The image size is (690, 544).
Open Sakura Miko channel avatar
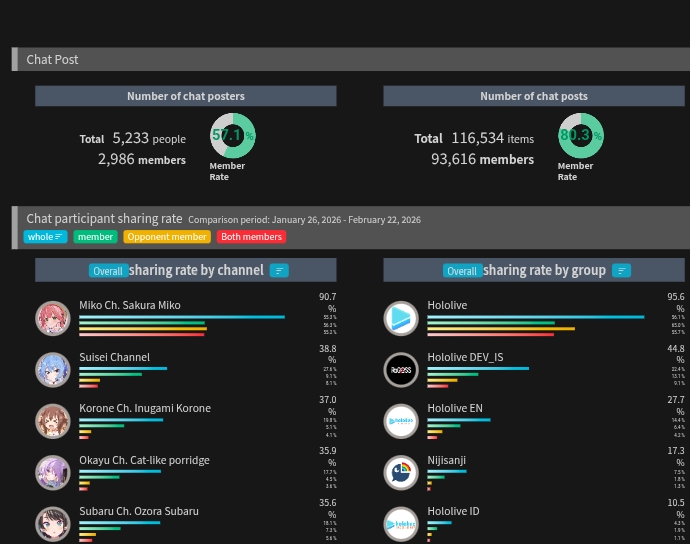[53, 318]
